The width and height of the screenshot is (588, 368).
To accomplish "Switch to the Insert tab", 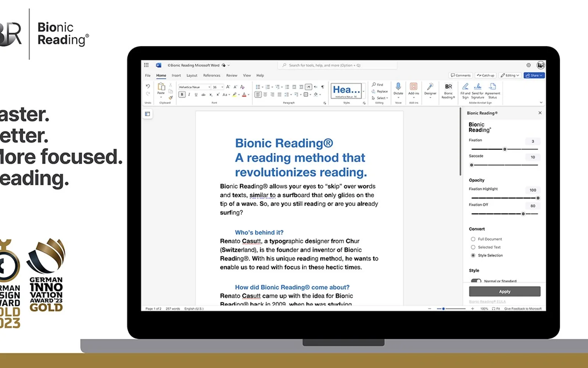I will [176, 75].
